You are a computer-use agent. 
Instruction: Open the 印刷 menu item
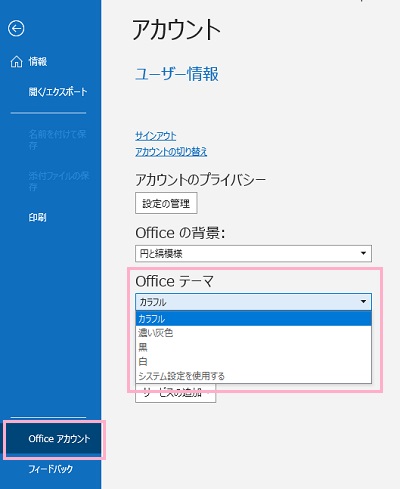coord(37,217)
